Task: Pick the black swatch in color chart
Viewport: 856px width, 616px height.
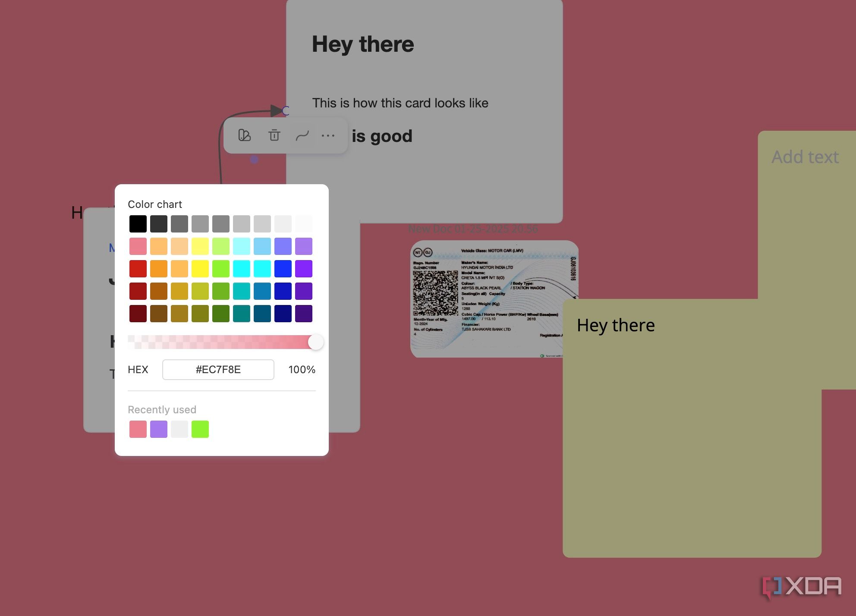Action: 138,224
